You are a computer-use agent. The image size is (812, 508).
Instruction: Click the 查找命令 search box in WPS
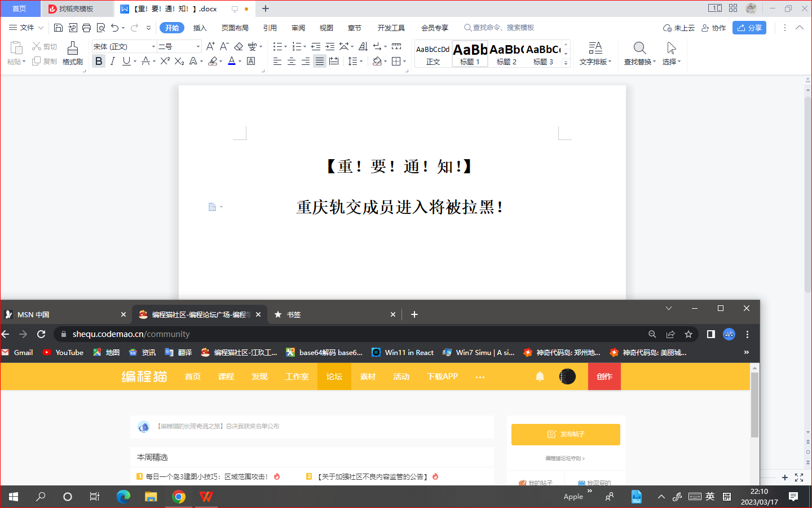pos(499,28)
